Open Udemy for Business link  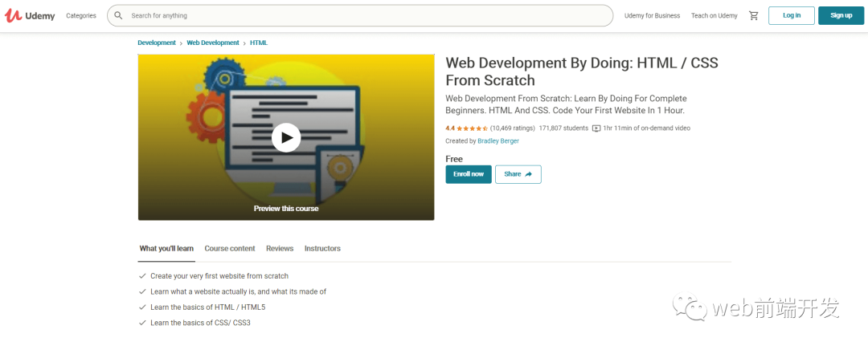tap(652, 15)
